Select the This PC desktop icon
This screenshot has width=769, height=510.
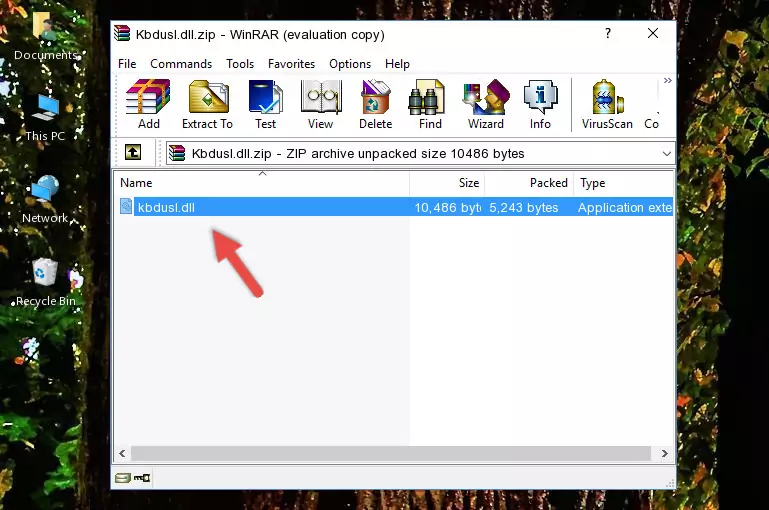[x=45, y=118]
